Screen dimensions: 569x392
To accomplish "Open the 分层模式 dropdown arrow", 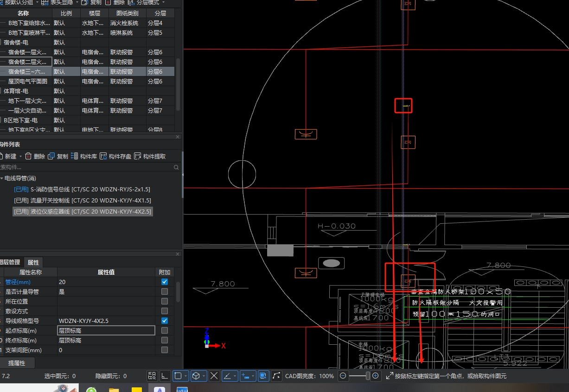I will point(163,2).
